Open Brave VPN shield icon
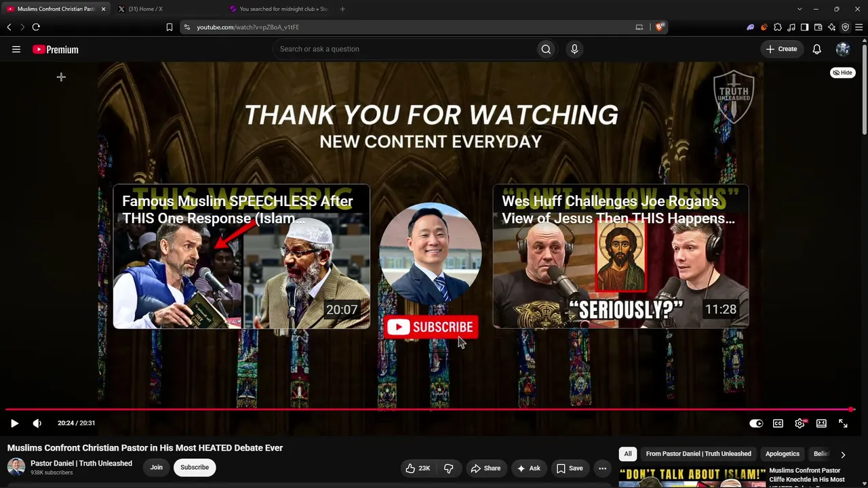This screenshot has height=488, width=868. pyautogui.click(x=846, y=27)
